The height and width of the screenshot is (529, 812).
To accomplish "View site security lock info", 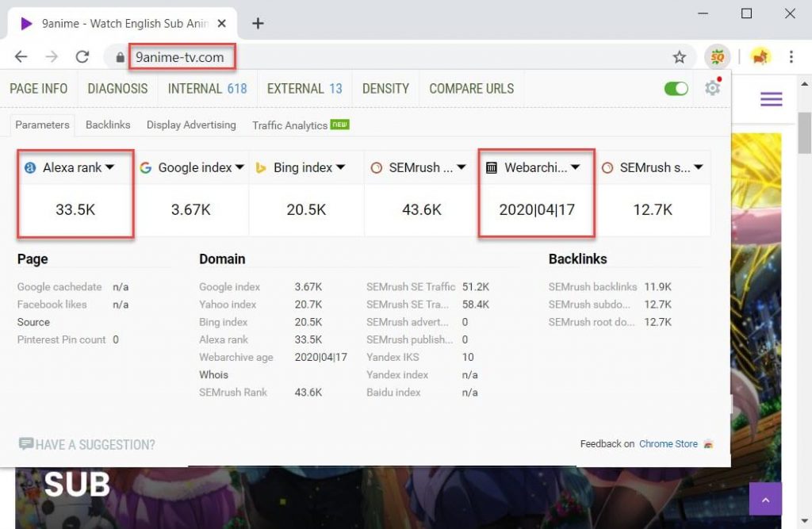I will (121, 57).
